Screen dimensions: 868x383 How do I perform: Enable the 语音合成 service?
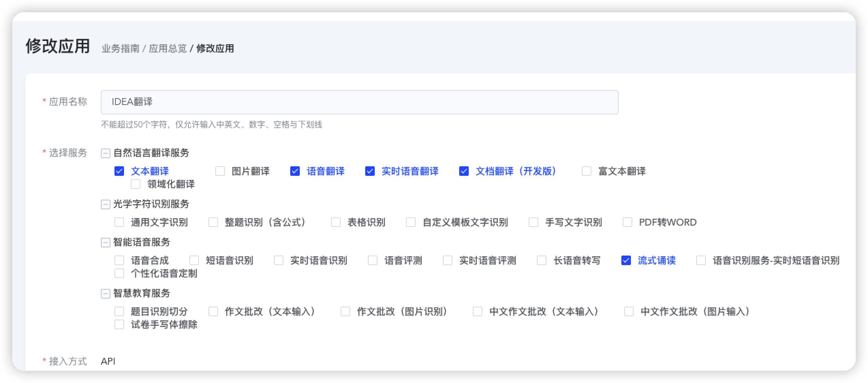tap(119, 260)
